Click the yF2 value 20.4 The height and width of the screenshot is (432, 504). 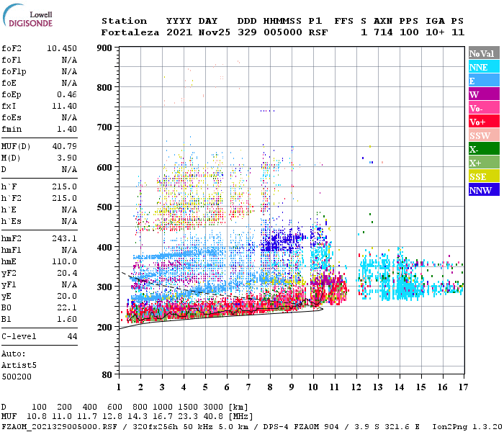pos(67,273)
